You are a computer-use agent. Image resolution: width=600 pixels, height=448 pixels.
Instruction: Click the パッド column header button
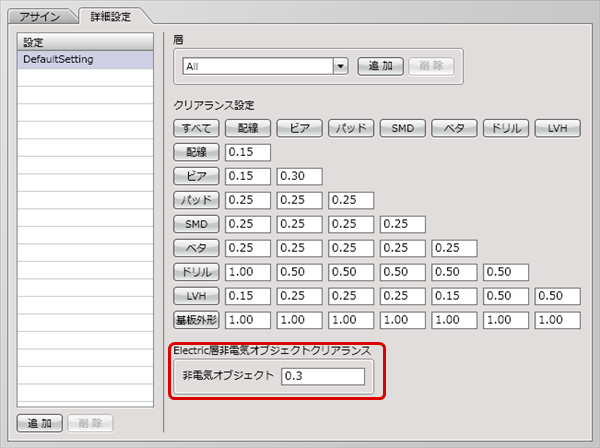(x=351, y=128)
